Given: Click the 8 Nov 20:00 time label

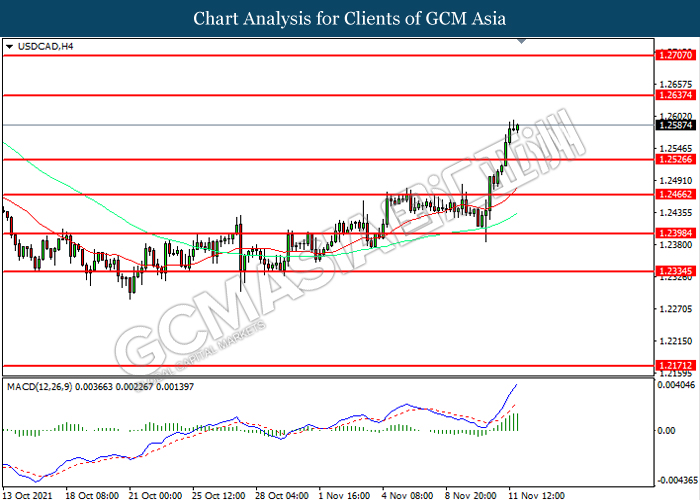Looking at the screenshot, I should (x=471, y=495).
